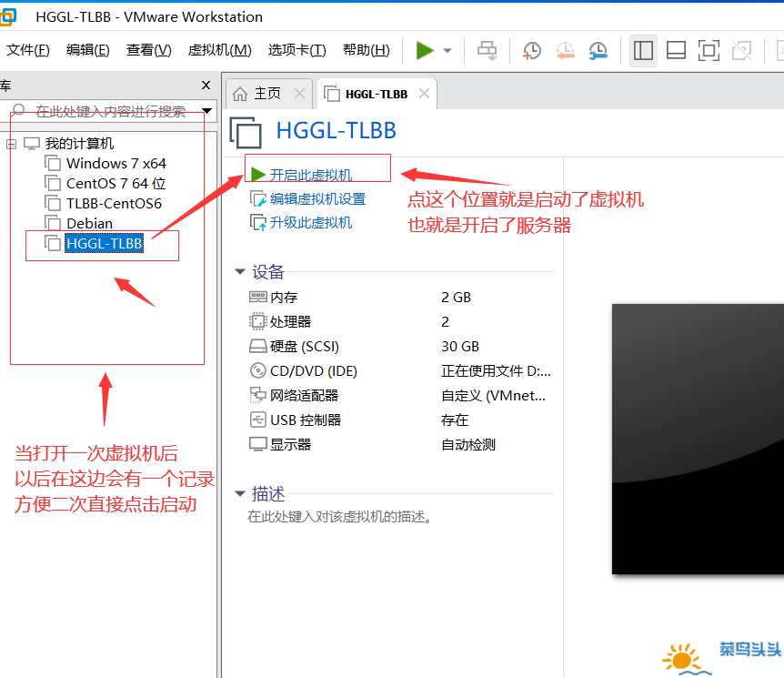Select CentOS 7 64 位 virtual machine
The height and width of the screenshot is (678, 784).
point(116,184)
